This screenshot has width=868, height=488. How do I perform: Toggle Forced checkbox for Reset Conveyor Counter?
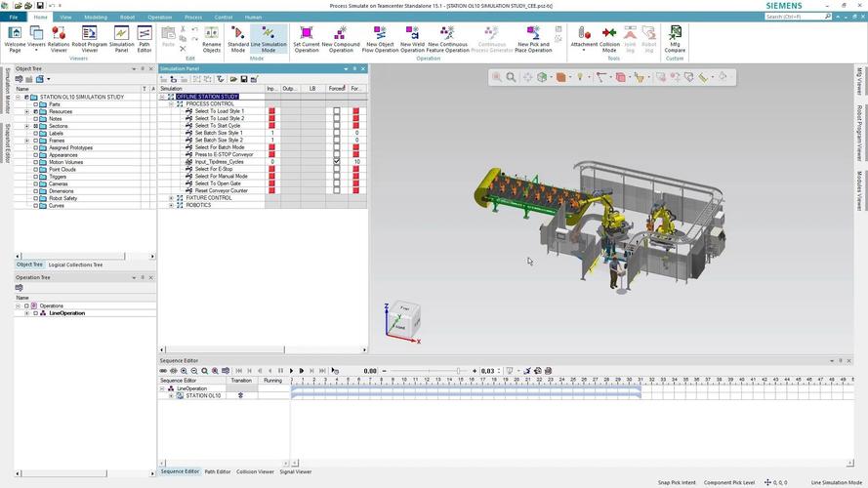[337, 190]
